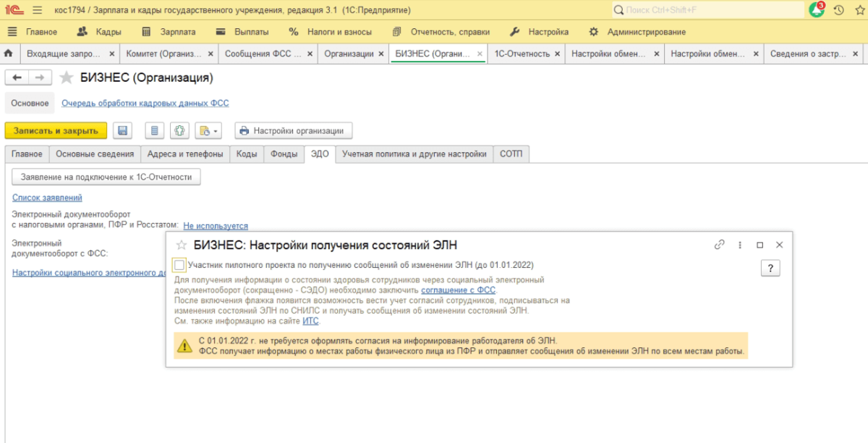Image resolution: width=868 pixels, height=443 pixels.
Task: Navigate forward with the right arrow
Action: (41, 77)
